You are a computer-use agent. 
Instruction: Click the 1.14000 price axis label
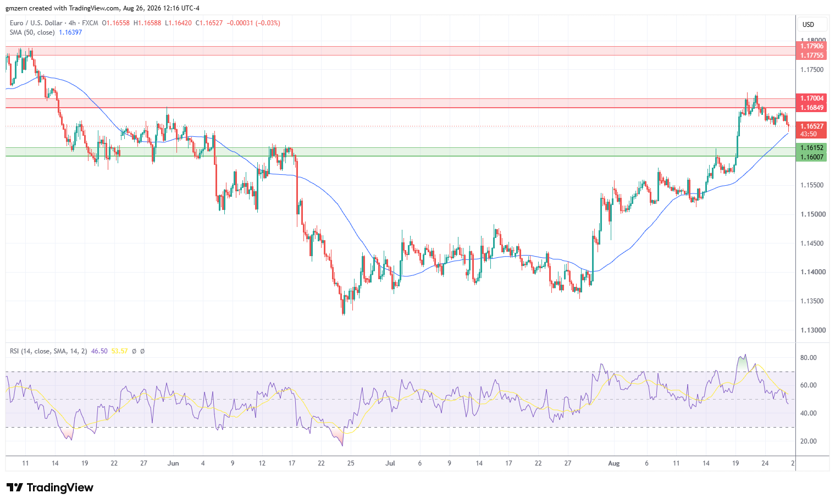tap(812, 272)
